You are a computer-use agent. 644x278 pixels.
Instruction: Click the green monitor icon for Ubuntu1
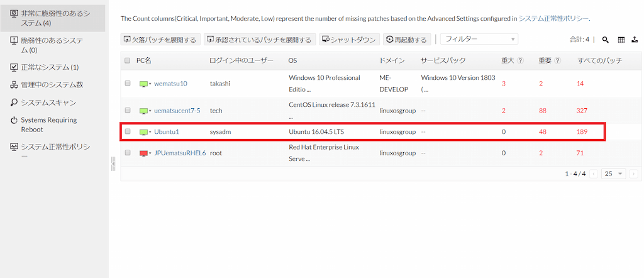tap(143, 132)
